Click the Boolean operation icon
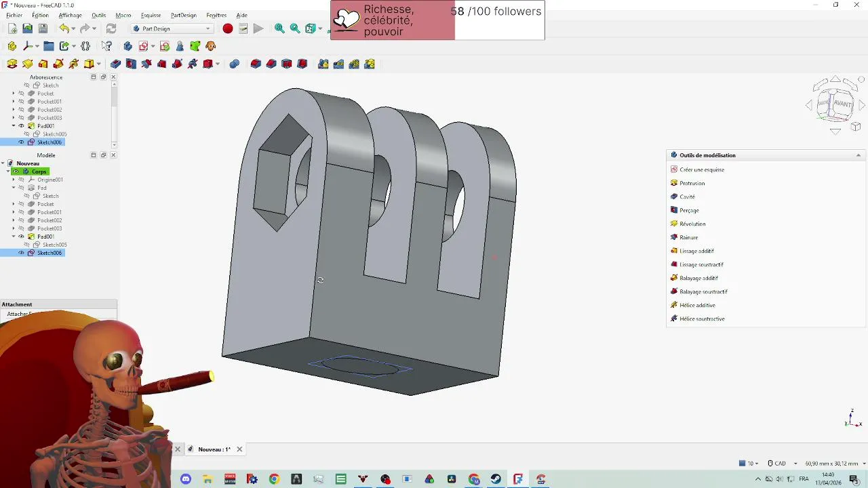Screen dimensions: 868x488 pyautogui.click(x=234, y=64)
